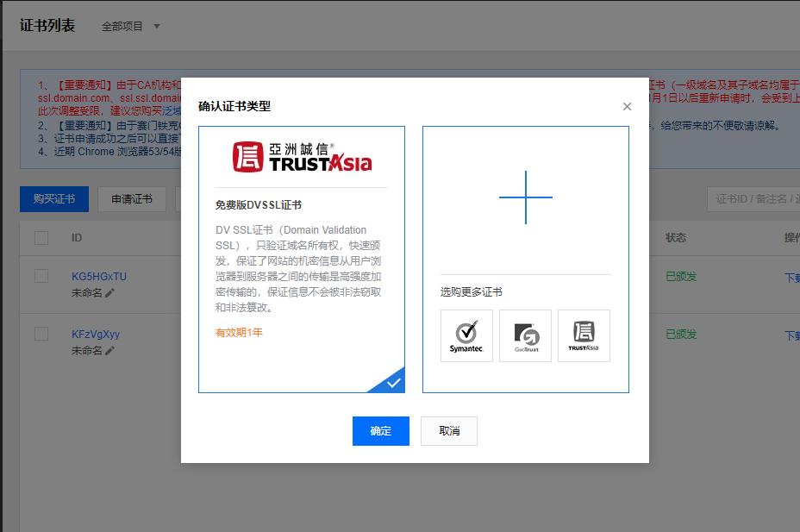The image size is (800, 532).
Task: Edit the name of certificate KG5HGxTU with the pencil
Action: 109,293
